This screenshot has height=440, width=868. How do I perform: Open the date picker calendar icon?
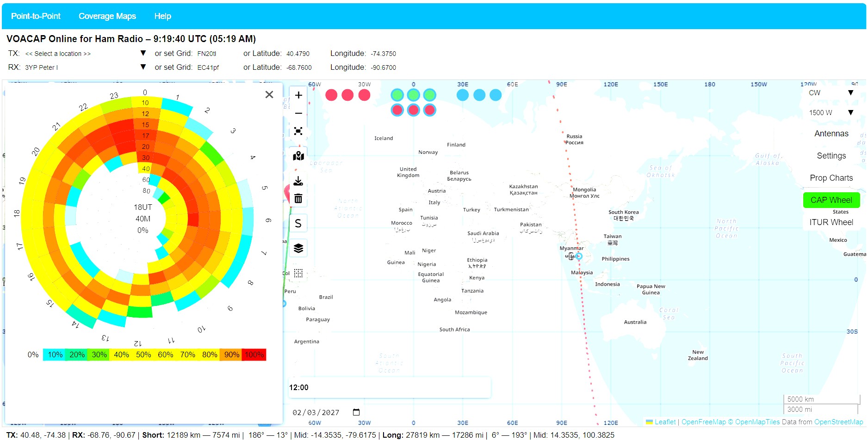[x=356, y=412]
